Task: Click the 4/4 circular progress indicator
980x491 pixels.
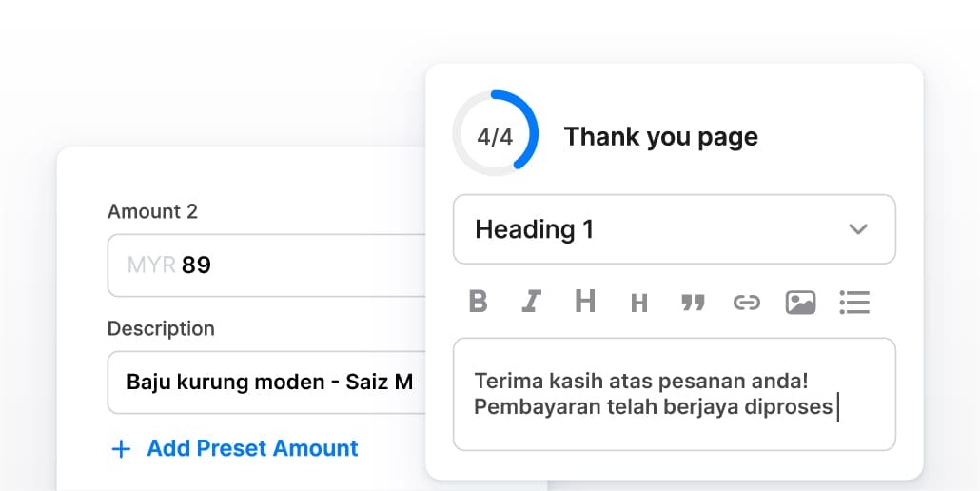Action: [495, 136]
